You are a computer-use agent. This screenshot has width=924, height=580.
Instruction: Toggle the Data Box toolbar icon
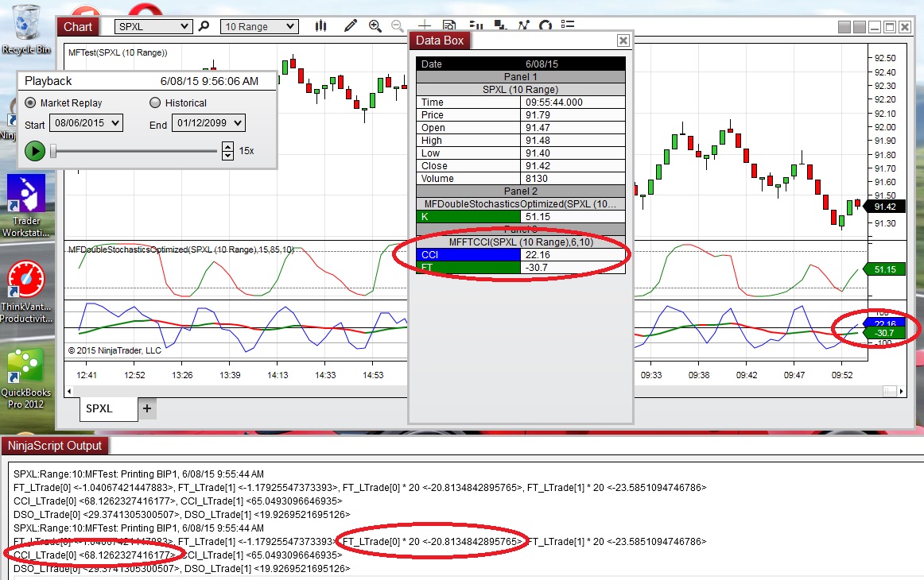449,25
